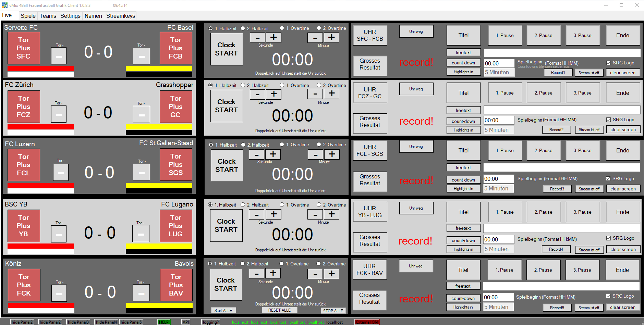The height and width of the screenshot is (325, 644).
Task: Click the green HELP button
Action: [x=163, y=322]
